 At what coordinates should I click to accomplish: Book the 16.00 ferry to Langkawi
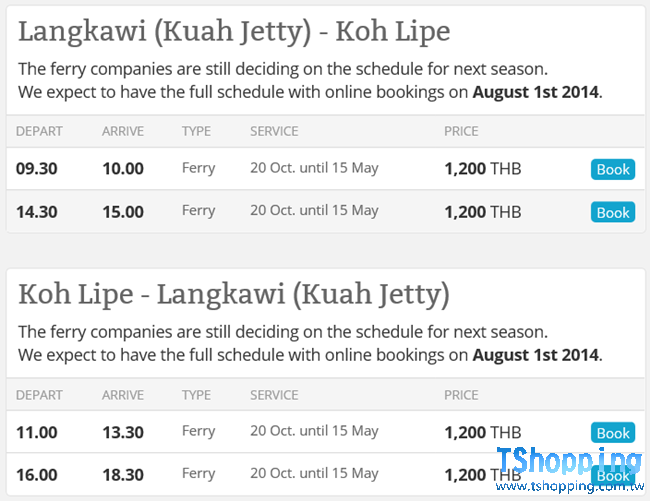pos(612,476)
